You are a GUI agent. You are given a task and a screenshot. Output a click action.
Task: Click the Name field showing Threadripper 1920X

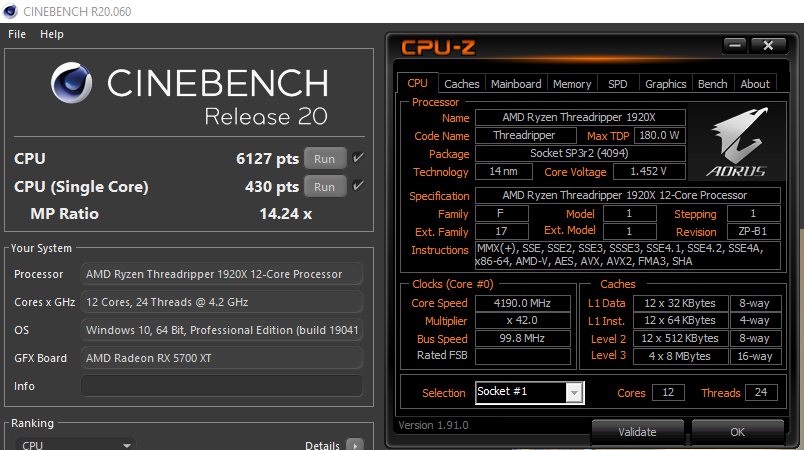pyautogui.click(x=580, y=117)
